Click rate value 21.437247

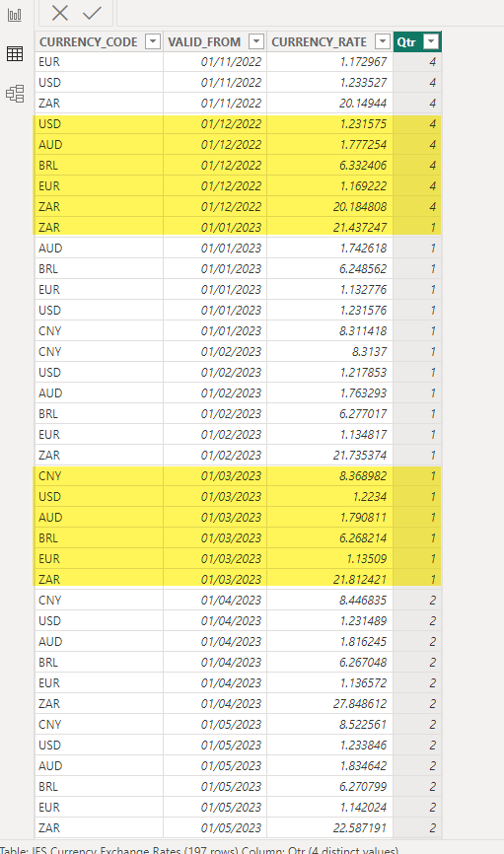[360, 228]
